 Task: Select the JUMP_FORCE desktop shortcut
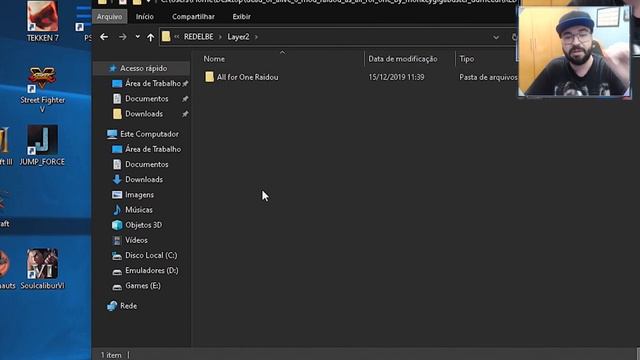coord(42,145)
